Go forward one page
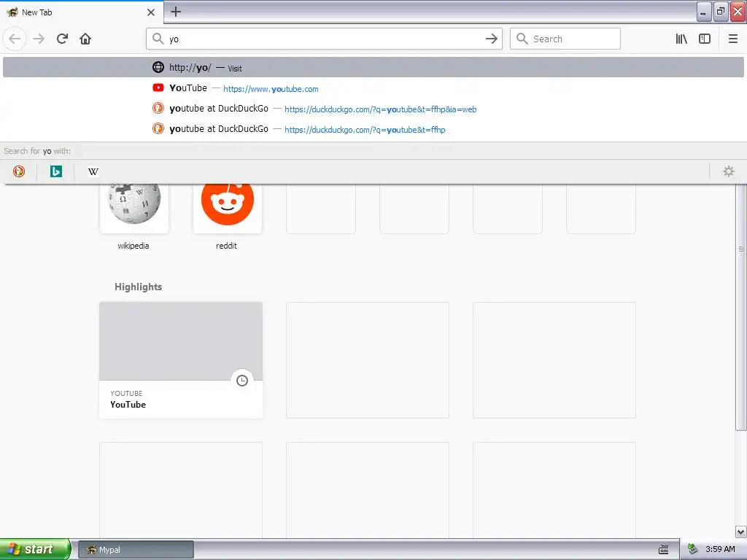 [x=39, y=39]
